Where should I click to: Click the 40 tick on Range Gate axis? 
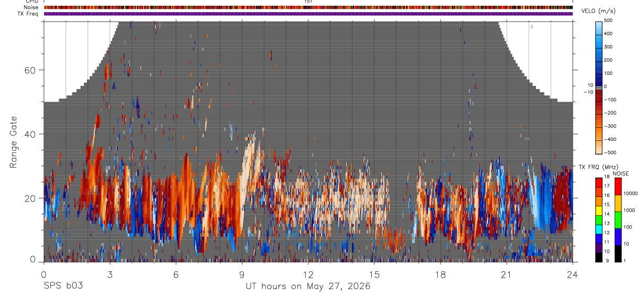pyautogui.click(x=30, y=134)
